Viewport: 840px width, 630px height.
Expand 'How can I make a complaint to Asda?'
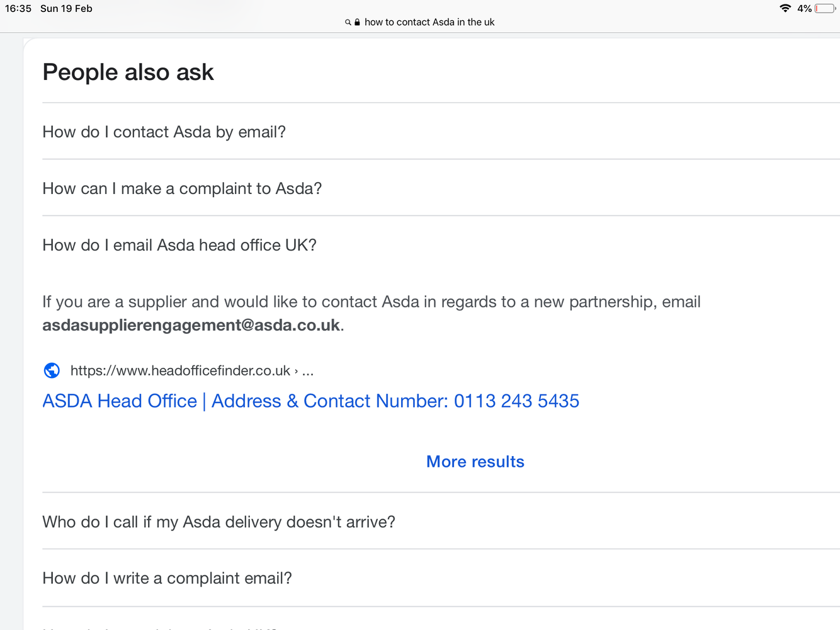click(x=441, y=188)
